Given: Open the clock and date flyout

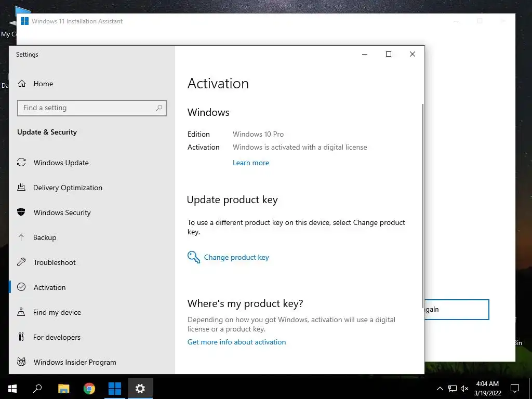Looking at the screenshot, I should pos(487,389).
